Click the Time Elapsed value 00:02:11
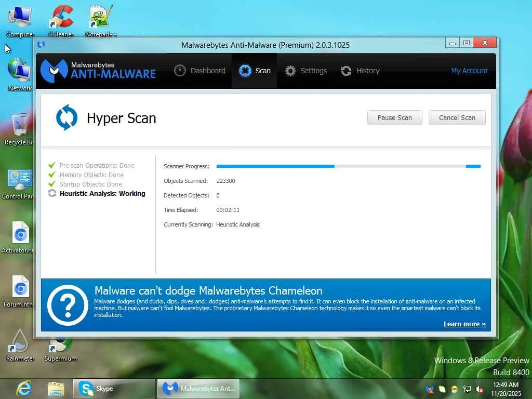 (228, 210)
